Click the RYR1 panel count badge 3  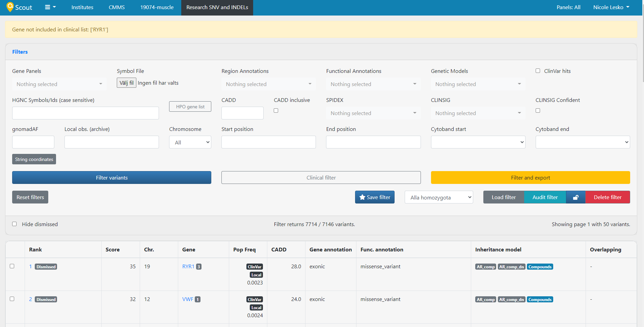pos(199,267)
